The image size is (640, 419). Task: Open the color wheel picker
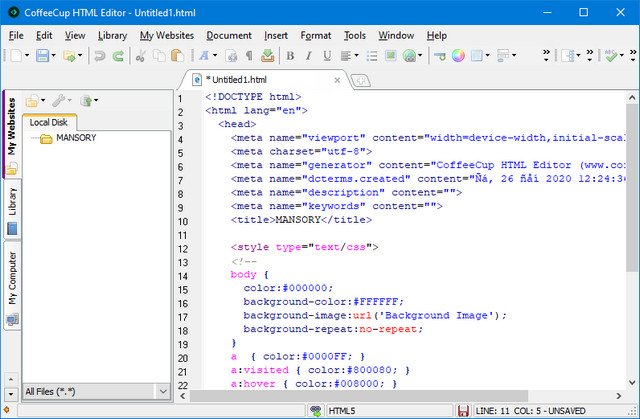coord(458,56)
